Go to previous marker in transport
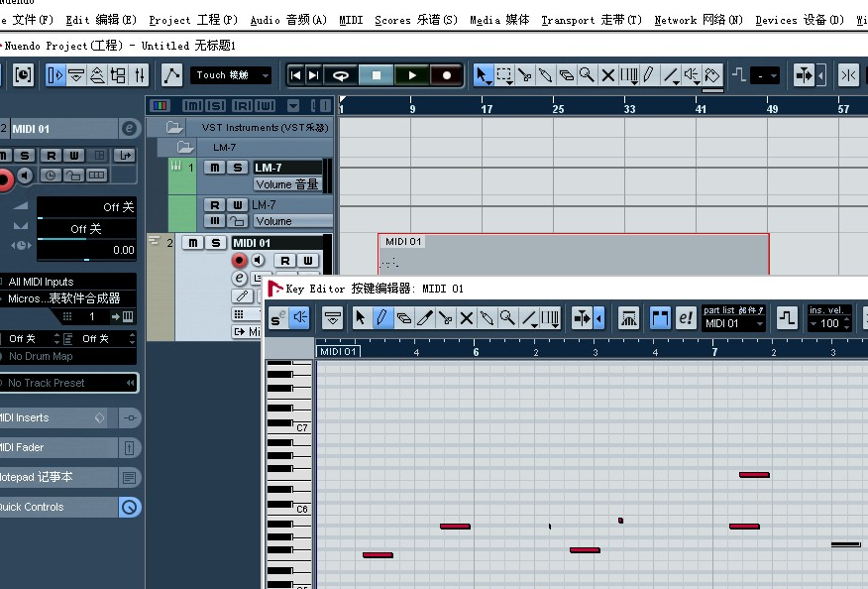This screenshot has height=589, width=868. click(295, 74)
